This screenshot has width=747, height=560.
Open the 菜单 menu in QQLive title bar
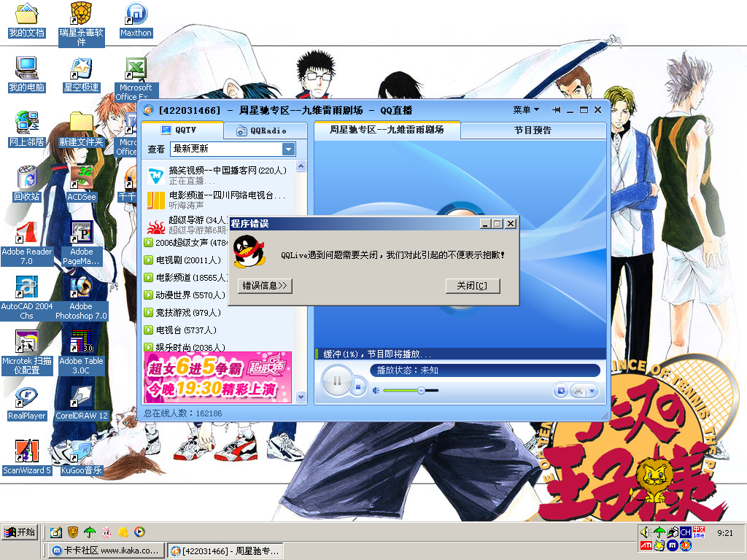click(526, 110)
